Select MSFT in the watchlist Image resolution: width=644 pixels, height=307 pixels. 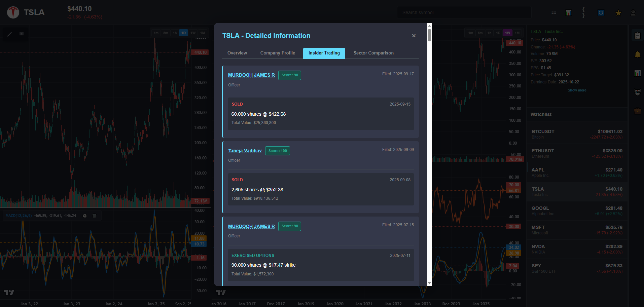577,230
